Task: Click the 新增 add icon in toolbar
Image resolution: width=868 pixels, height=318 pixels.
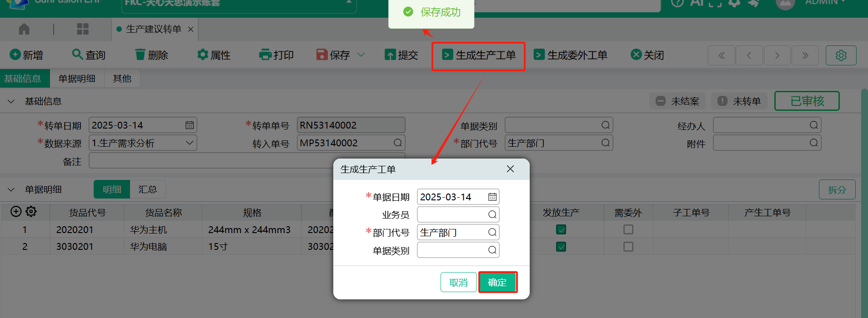Action: click(15, 55)
